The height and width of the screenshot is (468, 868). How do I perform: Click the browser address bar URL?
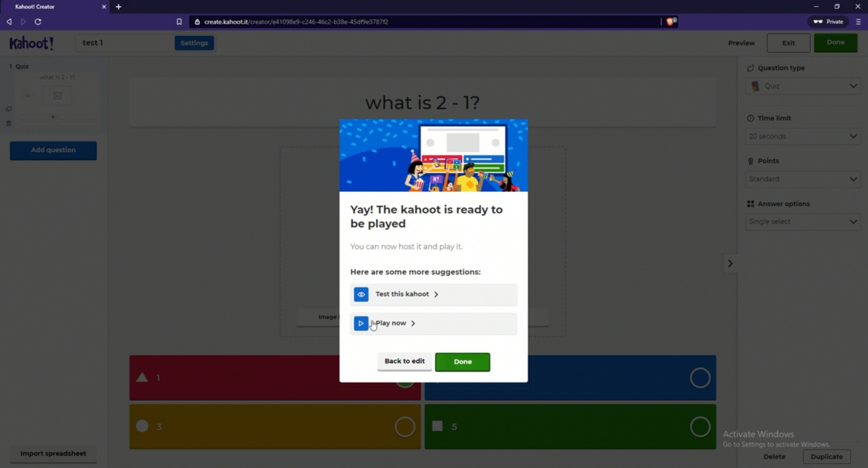[x=296, y=22]
